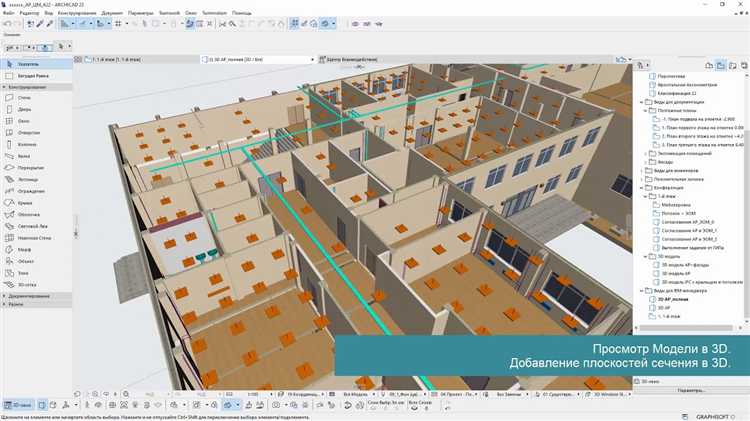Select the Opening (Отверстие) tool

pyautogui.click(x=36, y=133)
